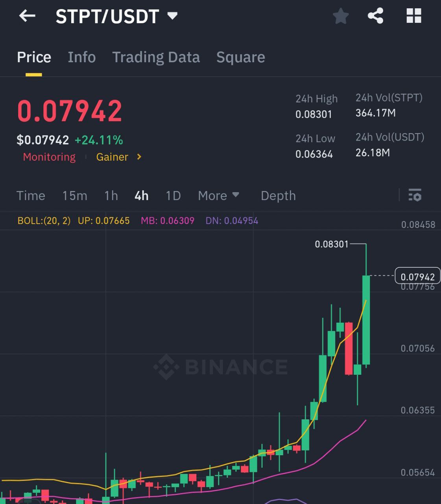Screen dimensions: 441x504
Task: Expand the Gainer tag chevron
Action: 139,157
